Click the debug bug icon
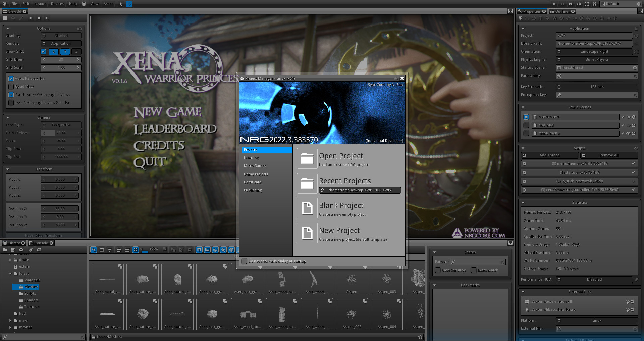Image resolution: width=644 pixels, height=341 pixels. click(x=594, y=4)
